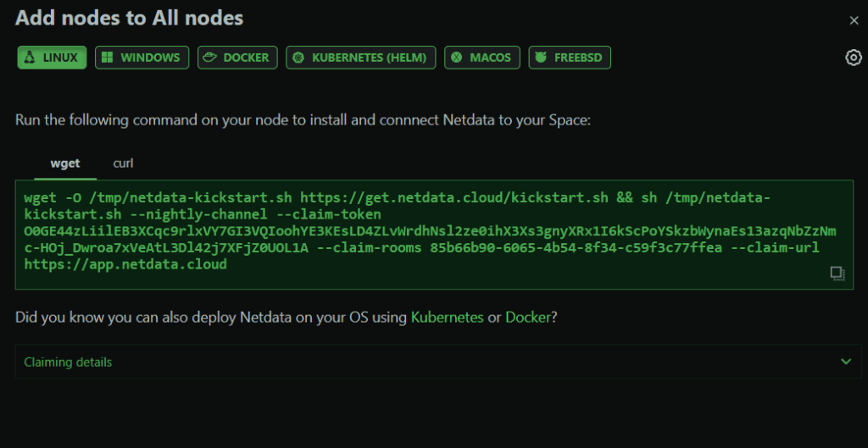
Task: Open the Kubernetes deployment link
Action: coord(448,318)
